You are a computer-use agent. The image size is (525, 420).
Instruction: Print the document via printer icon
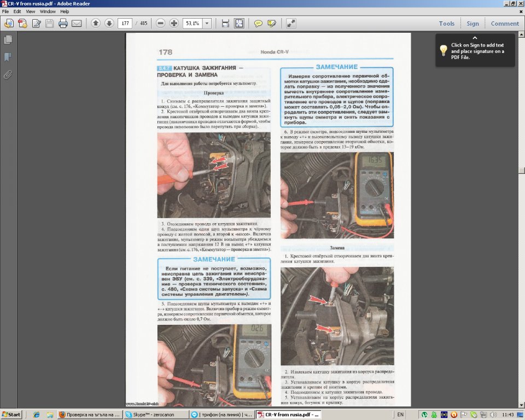63,24
